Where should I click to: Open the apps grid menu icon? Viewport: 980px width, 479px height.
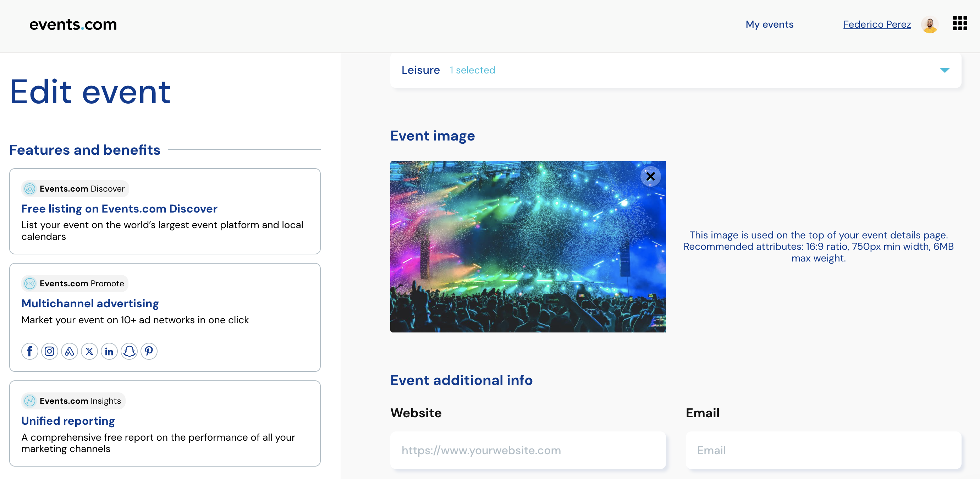point(959,23)
